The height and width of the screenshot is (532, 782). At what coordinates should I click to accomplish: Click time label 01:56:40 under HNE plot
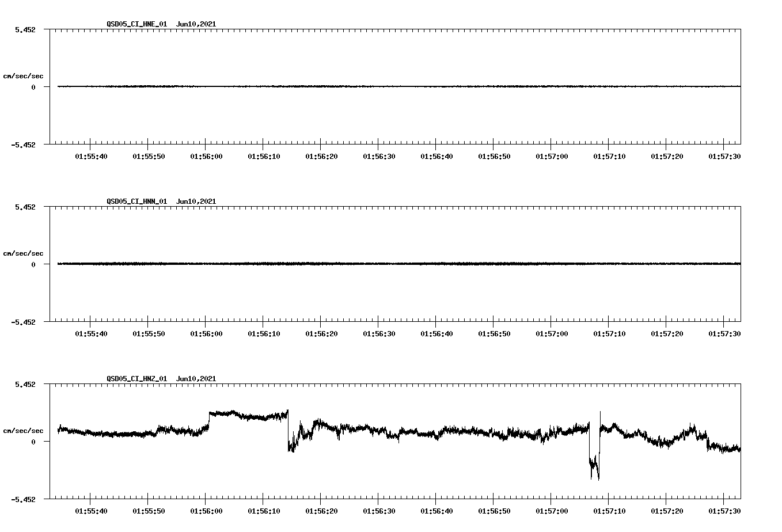(436, 157)
